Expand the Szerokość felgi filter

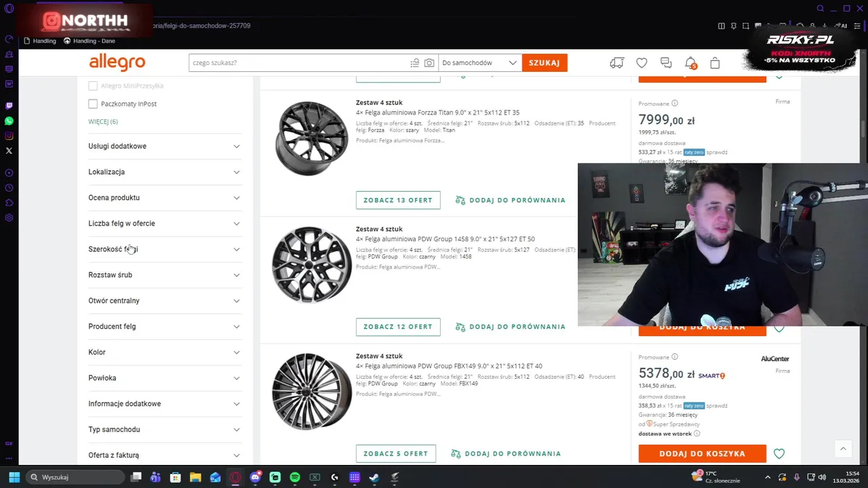click(164, 249)
